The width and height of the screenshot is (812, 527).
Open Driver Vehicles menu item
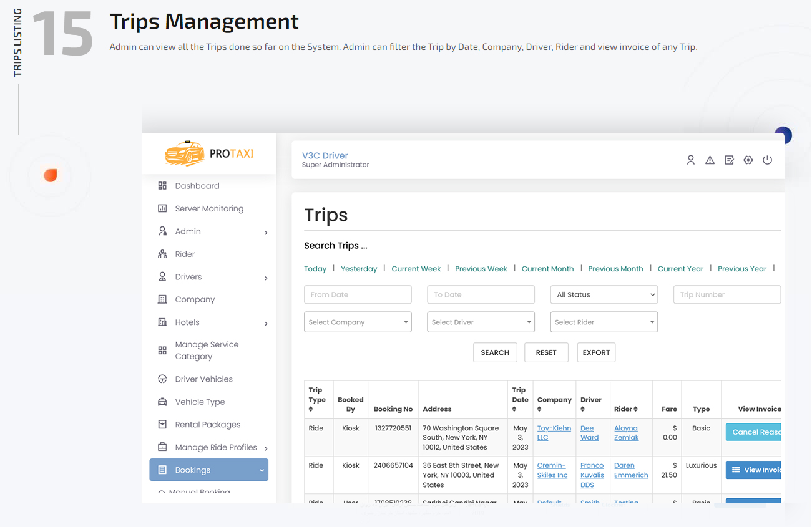203,379
